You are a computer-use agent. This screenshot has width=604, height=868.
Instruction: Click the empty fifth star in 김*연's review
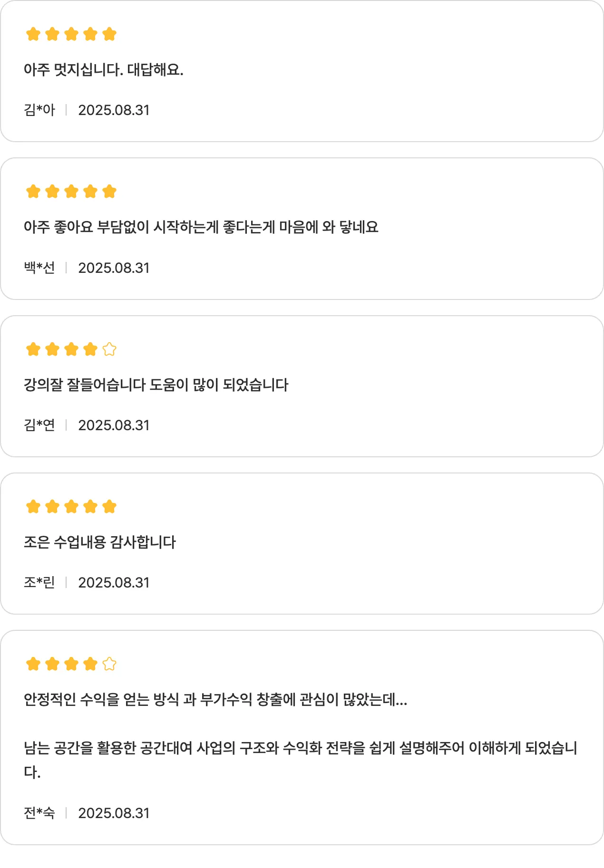[x=109, y=349]
